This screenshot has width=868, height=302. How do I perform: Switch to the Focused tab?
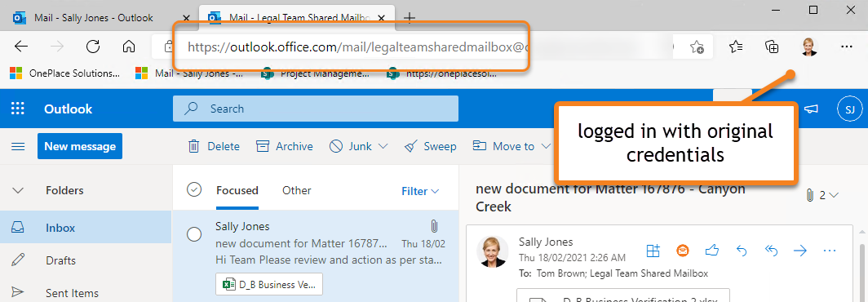(x=237, y=191)
